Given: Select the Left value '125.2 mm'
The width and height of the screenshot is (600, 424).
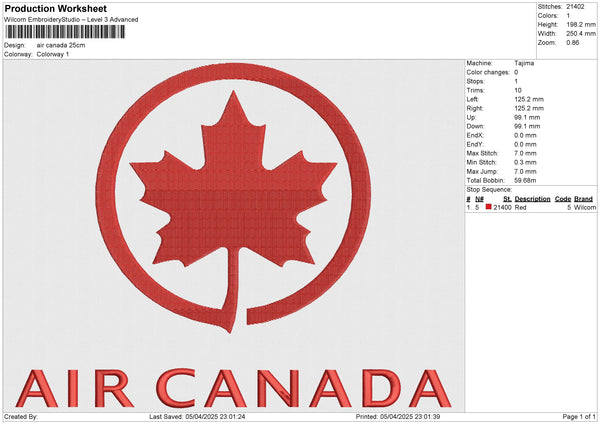Looking at the screenshot, I should tap(529, 99).
